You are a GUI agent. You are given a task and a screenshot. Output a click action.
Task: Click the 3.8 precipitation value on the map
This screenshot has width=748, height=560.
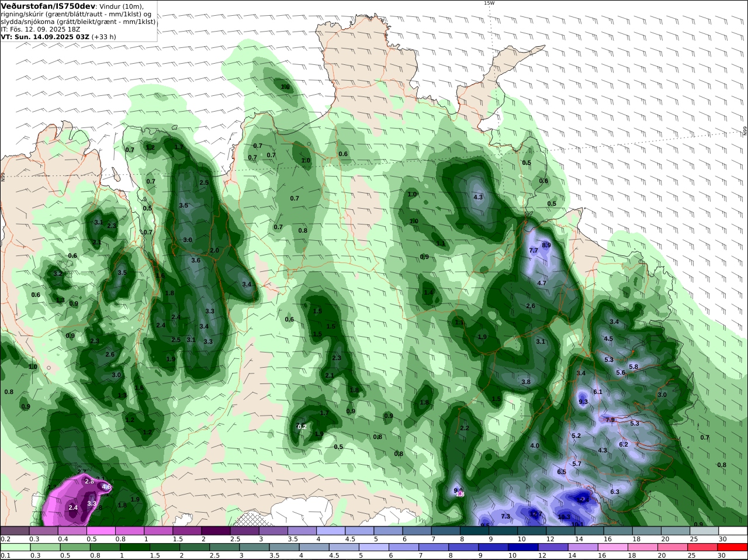[x=526, y=382]
